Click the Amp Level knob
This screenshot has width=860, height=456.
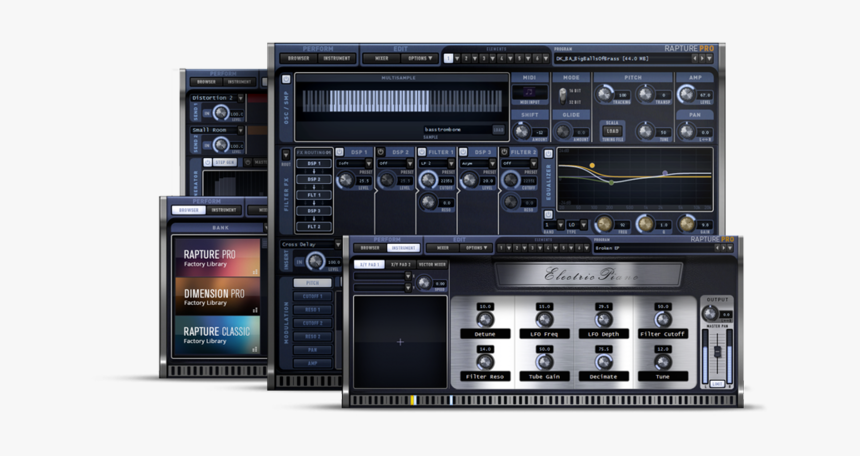tap(687, 94)
